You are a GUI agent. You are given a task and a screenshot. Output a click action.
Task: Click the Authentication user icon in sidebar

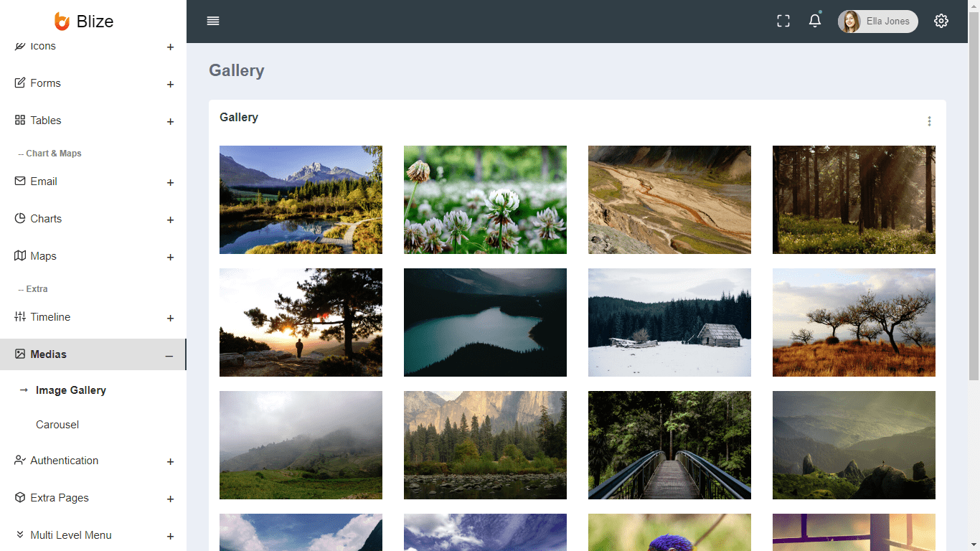coord(20,460)
